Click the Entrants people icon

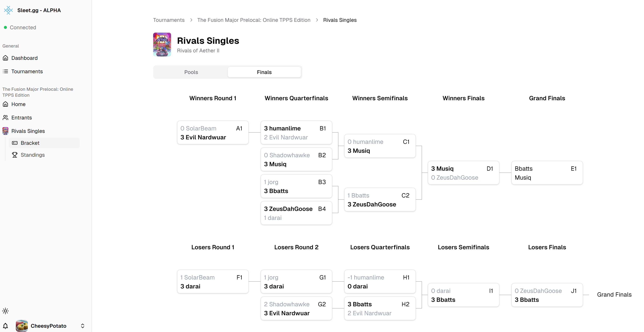[5, 118]
